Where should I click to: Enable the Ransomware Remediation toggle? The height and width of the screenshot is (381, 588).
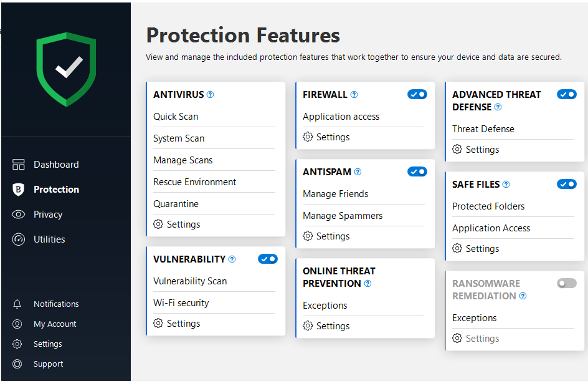[x=567, y=283]
